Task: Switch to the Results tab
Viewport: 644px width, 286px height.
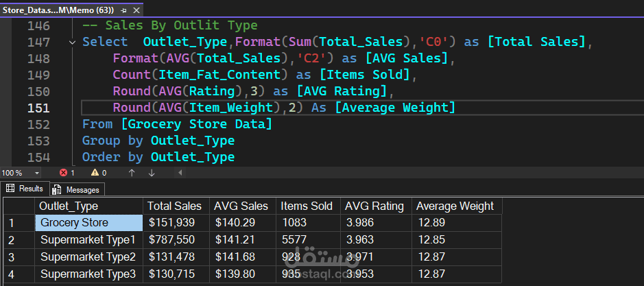Action: 25,189
